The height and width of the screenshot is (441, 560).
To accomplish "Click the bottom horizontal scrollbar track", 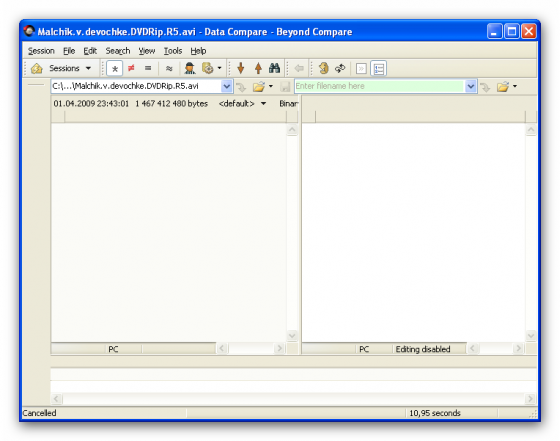I will coord(293,399).
